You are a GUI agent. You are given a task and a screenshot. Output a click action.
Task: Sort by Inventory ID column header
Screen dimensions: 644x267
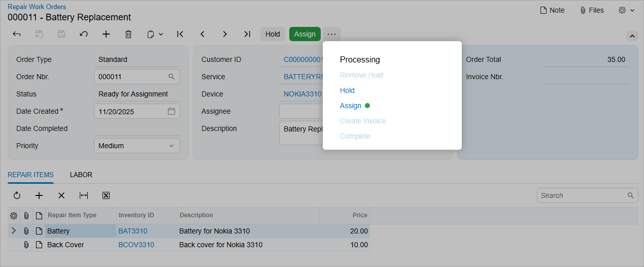(147, 215)
